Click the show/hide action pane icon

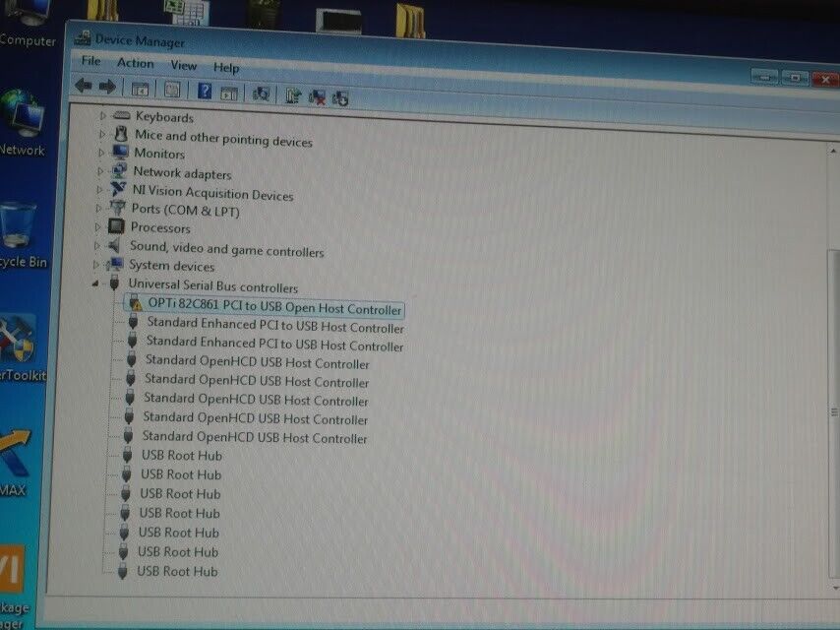click(x=229, y=94)
